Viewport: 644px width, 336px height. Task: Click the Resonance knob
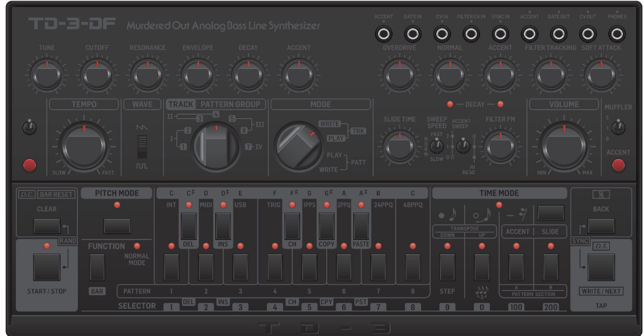click(147, 75)
